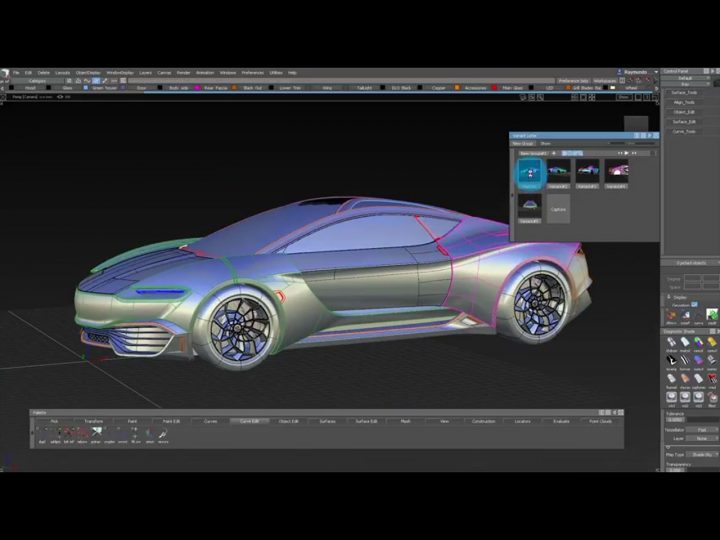Select second sphere icon in bottom Diagnostic Shade row
720x540 pixels.
pos(685,397)
